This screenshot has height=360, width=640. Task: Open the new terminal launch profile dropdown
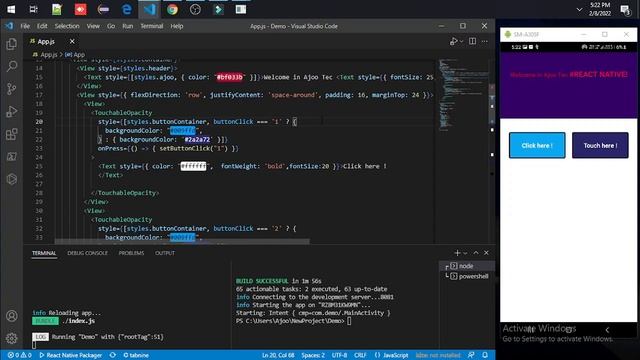pyautogui.click(x=465, y=253)
